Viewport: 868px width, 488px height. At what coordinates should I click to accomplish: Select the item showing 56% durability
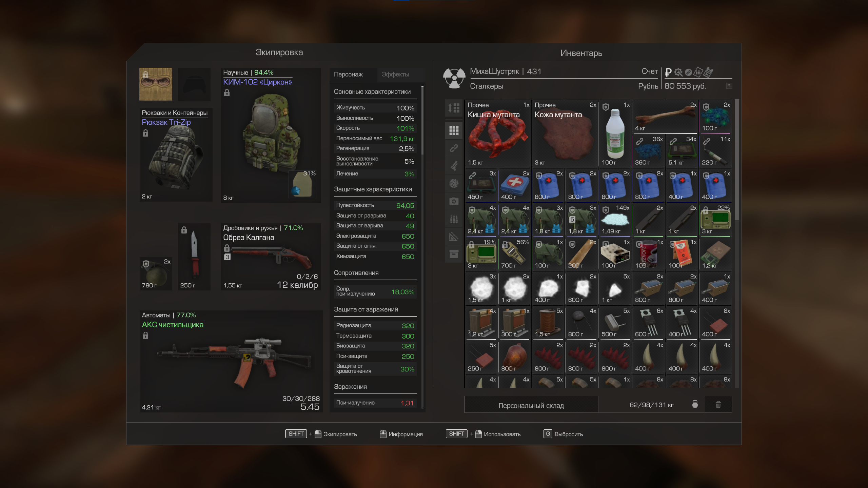(x=514, y=254)
